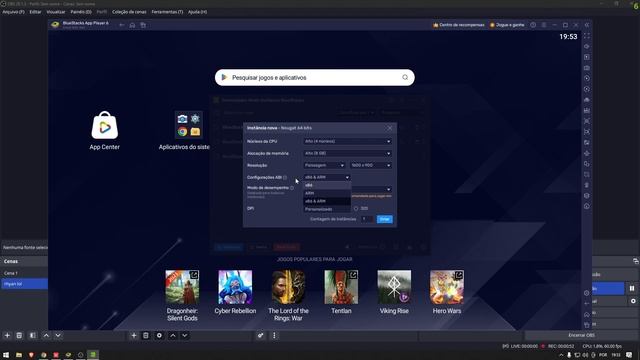Screen dimensions: 640x360
Task: Open scene filters icon in Cenas toolbar
Action: (33, 336)
